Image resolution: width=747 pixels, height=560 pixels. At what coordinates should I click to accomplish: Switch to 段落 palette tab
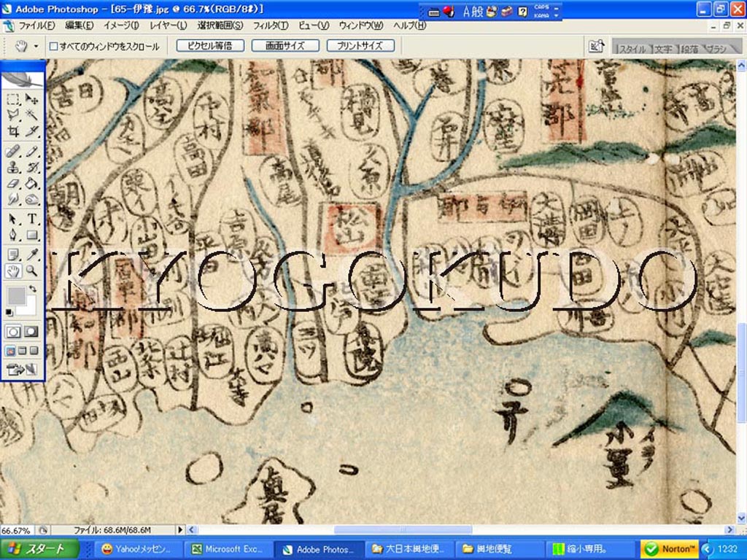(689, 49)
